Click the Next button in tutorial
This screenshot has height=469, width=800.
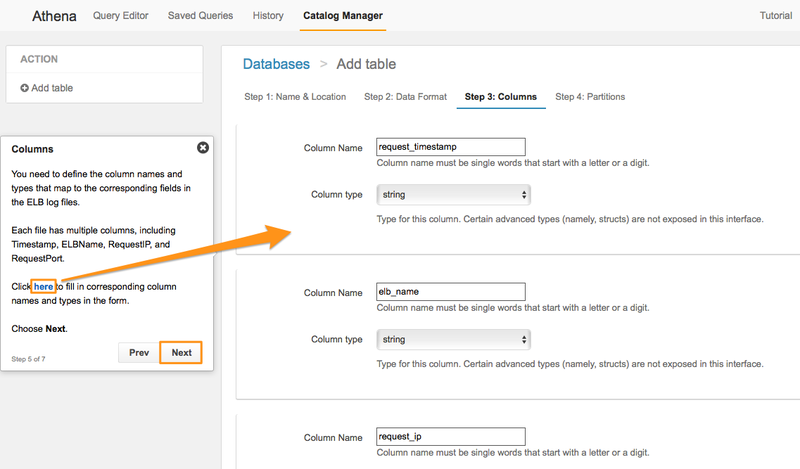[x=181, y=353]
